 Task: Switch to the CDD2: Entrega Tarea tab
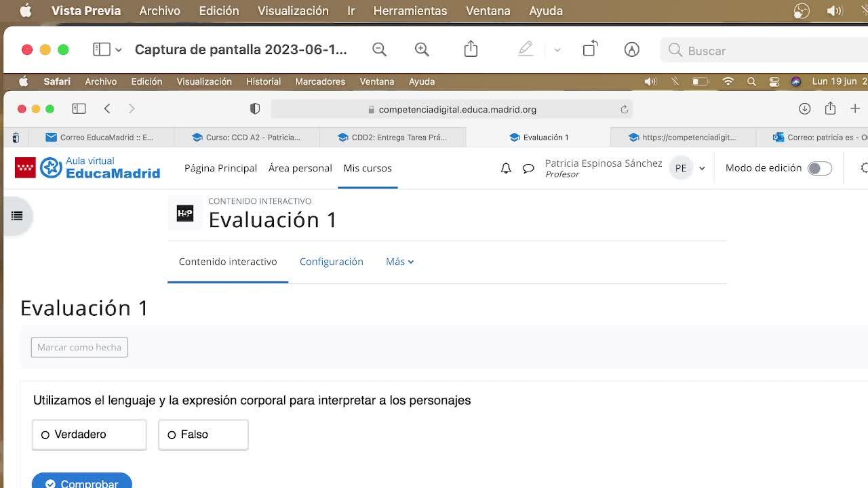(x=392, y=137)
